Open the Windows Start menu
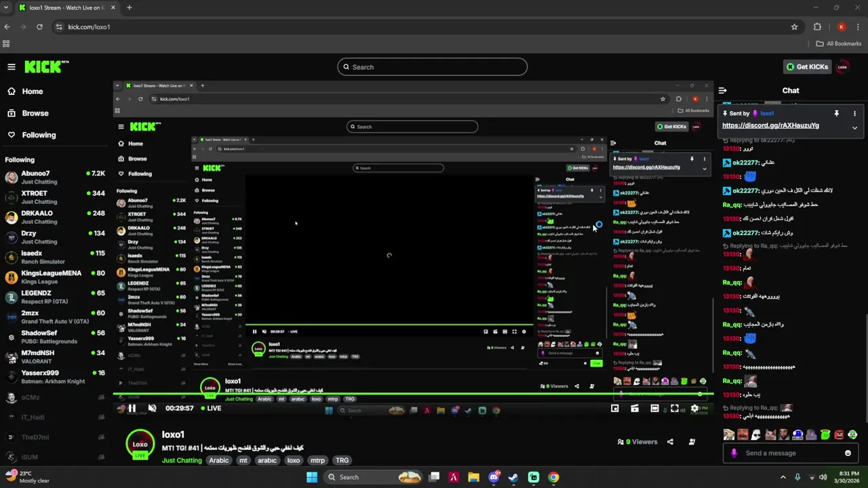Screen dimensions: 868x488 [312, 477]
